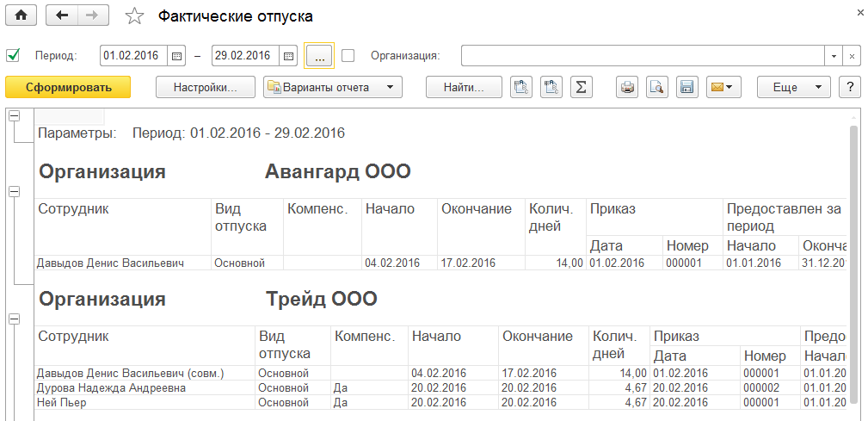
Task: Click the vertical scrollbar of the report
Action: point(853,258)
